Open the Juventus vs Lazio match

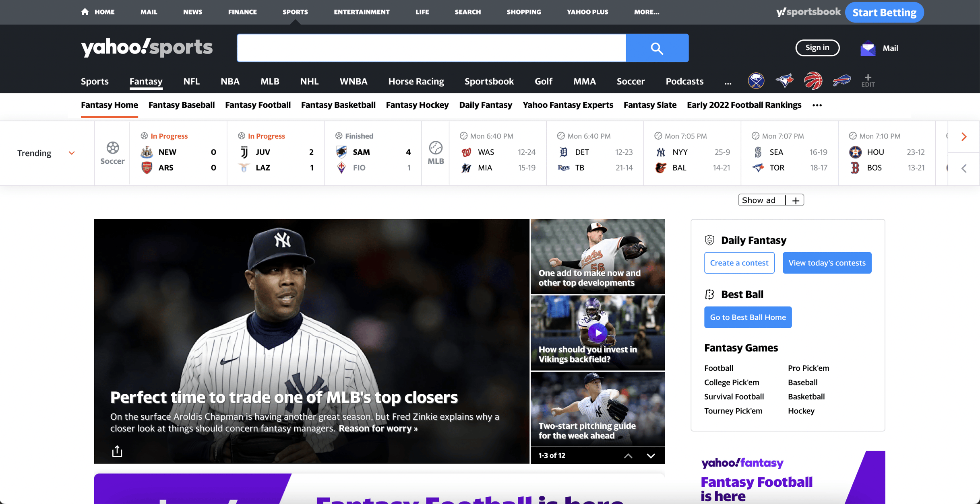[276, 153]
